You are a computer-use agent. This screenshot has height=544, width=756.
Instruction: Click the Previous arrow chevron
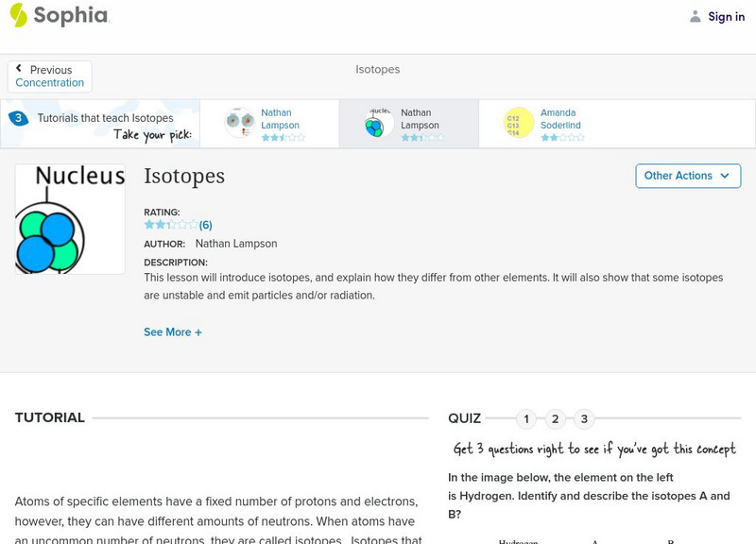point(20,70)
